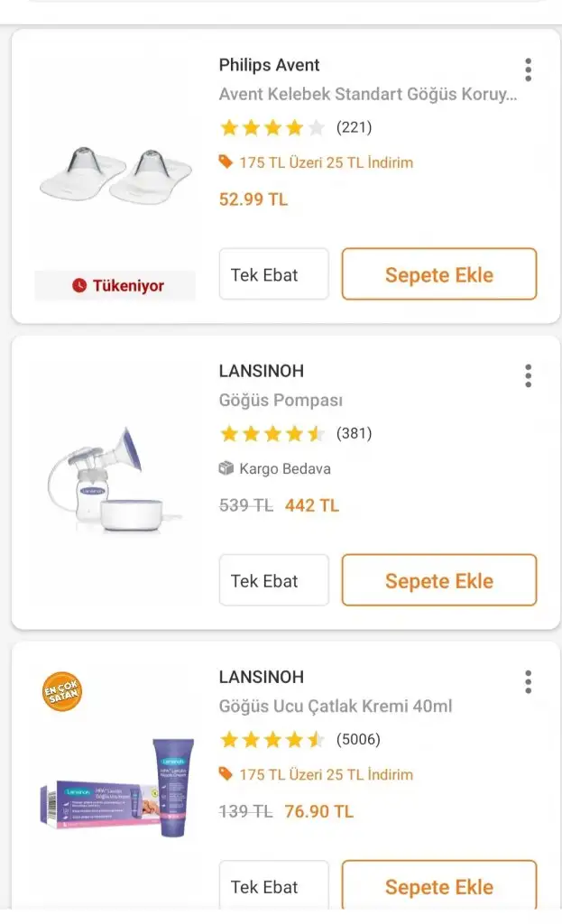Open three-dot menu for Philips Avent product
This screenshot has height=924, width=562.
click(528, 69)
